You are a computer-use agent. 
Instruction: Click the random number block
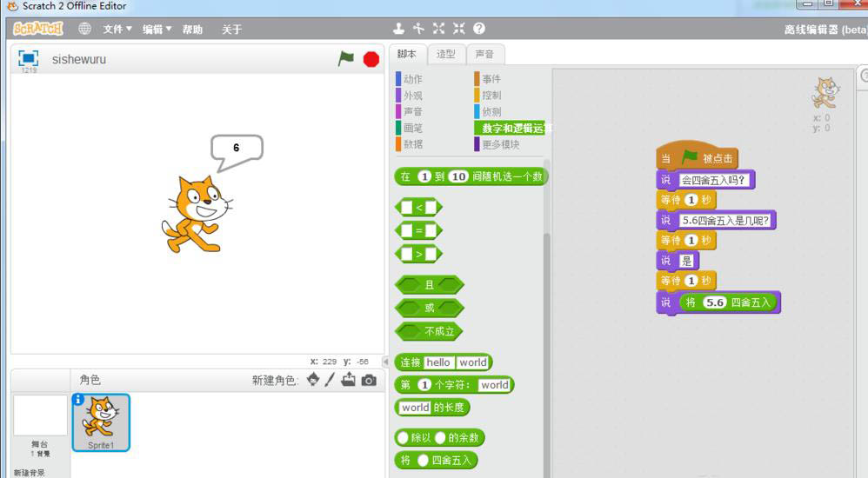tap(471, 176)
